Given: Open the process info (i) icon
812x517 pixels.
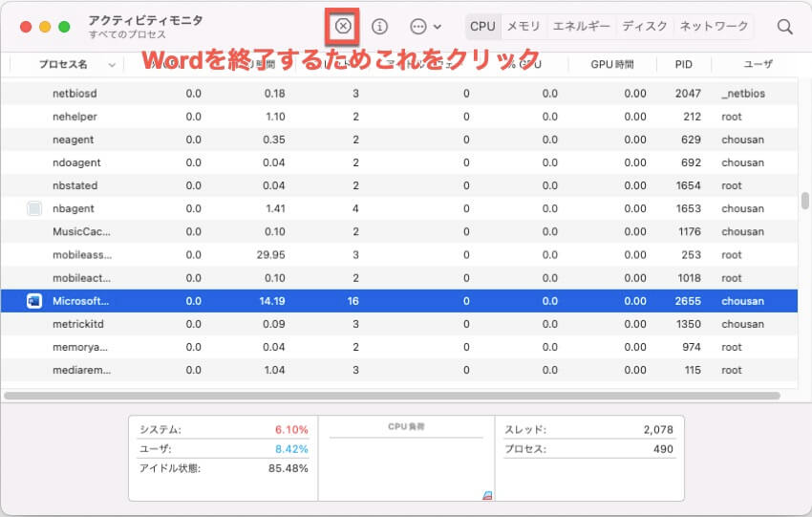Looking at the screenshot, I should pos(379,26).
